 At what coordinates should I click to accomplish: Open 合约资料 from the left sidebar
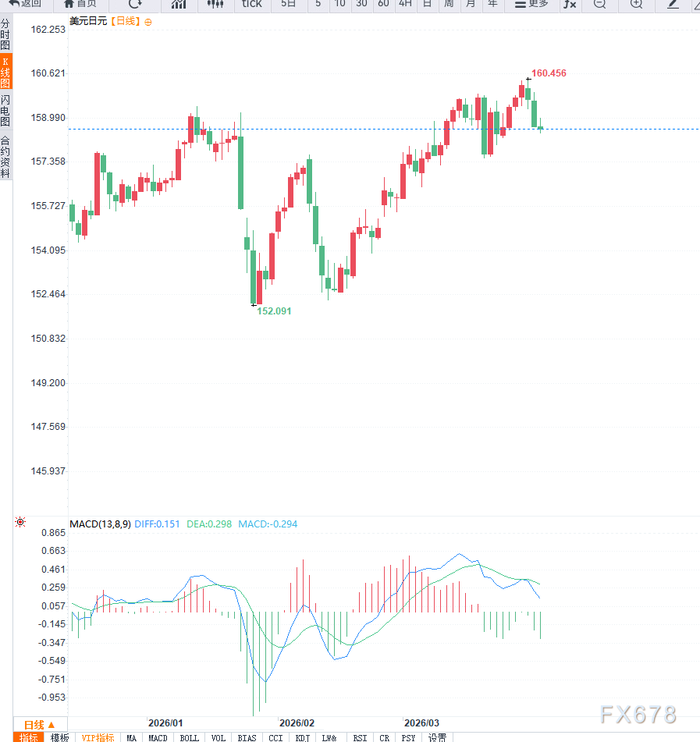[5, 156]
